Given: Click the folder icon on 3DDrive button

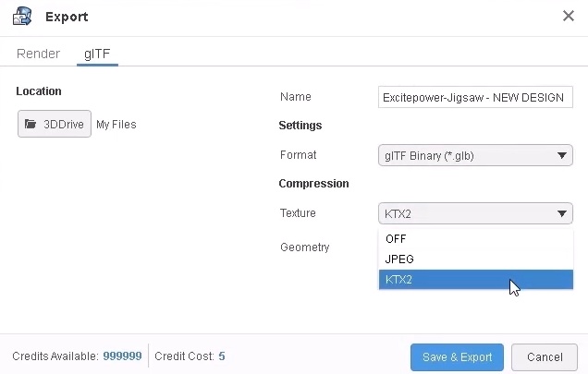Looking at the screenshot, I should 31,124.
